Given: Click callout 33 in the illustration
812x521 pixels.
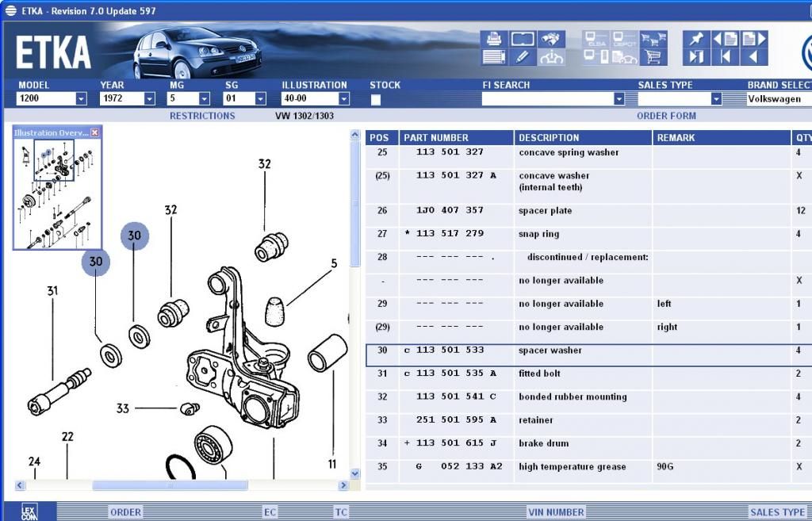Looking at the screenshot, I should tap(123, 408).
